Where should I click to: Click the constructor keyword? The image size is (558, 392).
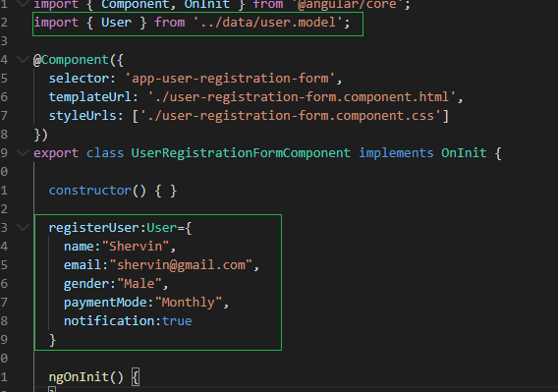[x=89, y=191]
